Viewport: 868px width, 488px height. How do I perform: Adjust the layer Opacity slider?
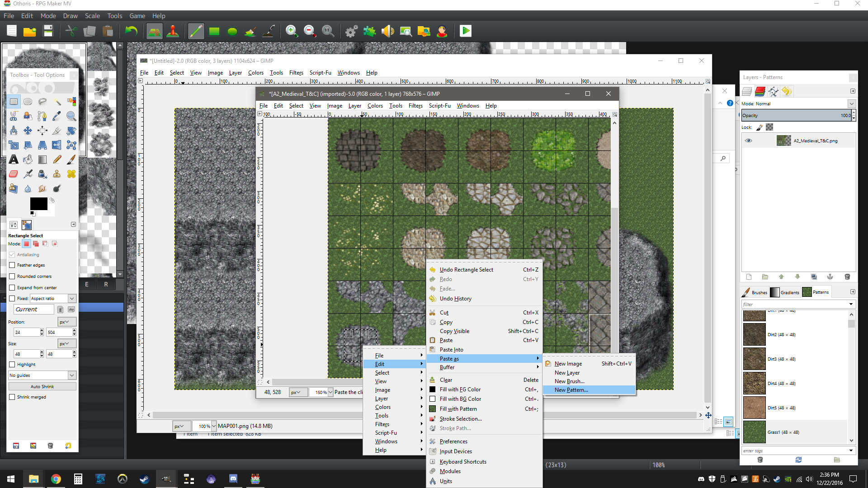click(797, 116)
